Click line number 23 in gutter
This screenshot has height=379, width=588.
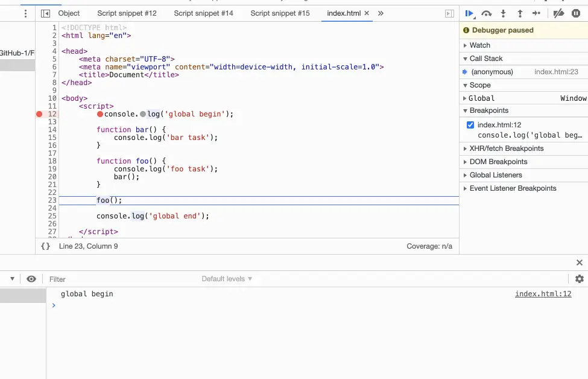tap(52, 200)
